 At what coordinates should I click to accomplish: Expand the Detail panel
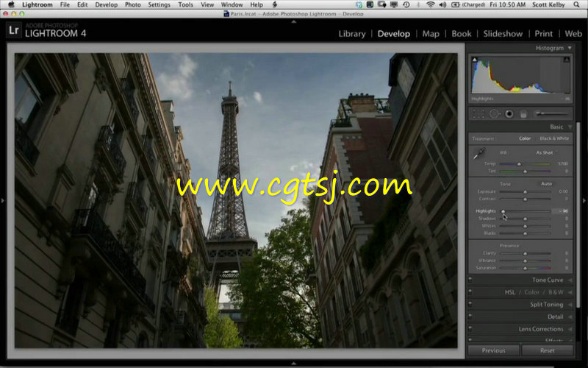click(x=570, y=316)
